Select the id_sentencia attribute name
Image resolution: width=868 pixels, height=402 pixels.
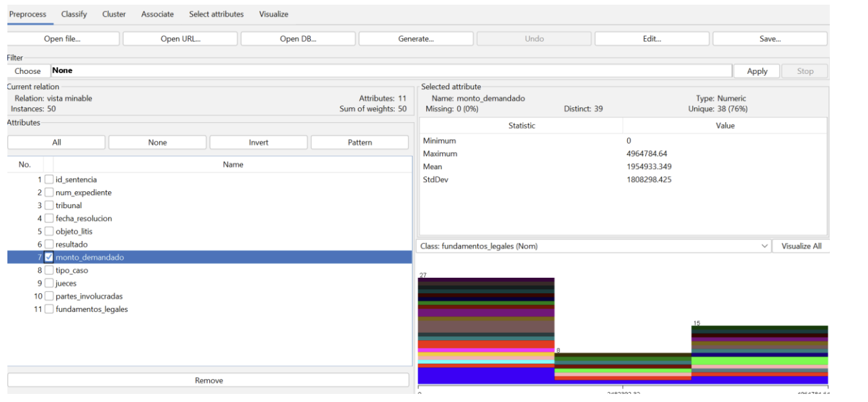pos(77,180)
